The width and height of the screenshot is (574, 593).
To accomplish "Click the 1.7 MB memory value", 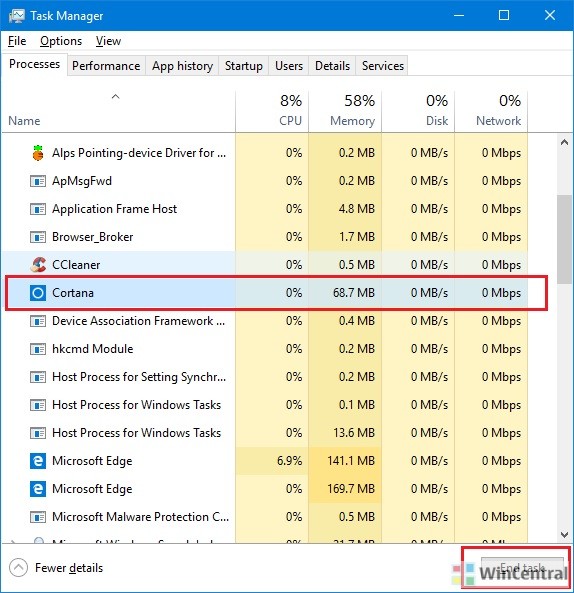I will pyautogui.click(x=357, y=237).
